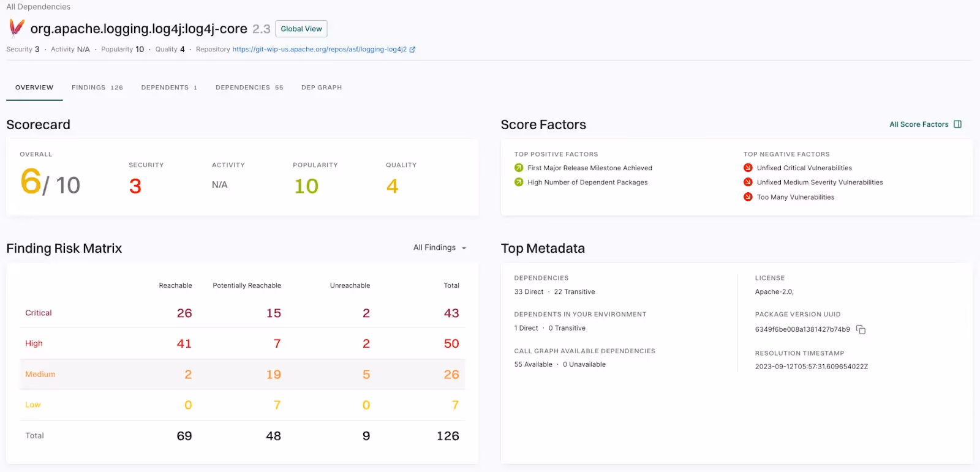The width and height of the screenshot is (980, 472).
Task: Click the All Score Factors panel icon
Action: (958, 124)
